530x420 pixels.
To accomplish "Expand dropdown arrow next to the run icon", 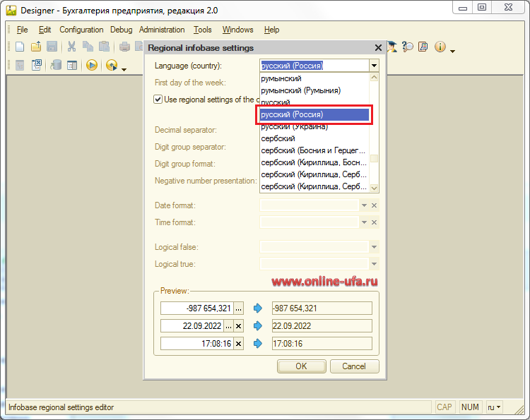I will (x=124, y=70).
